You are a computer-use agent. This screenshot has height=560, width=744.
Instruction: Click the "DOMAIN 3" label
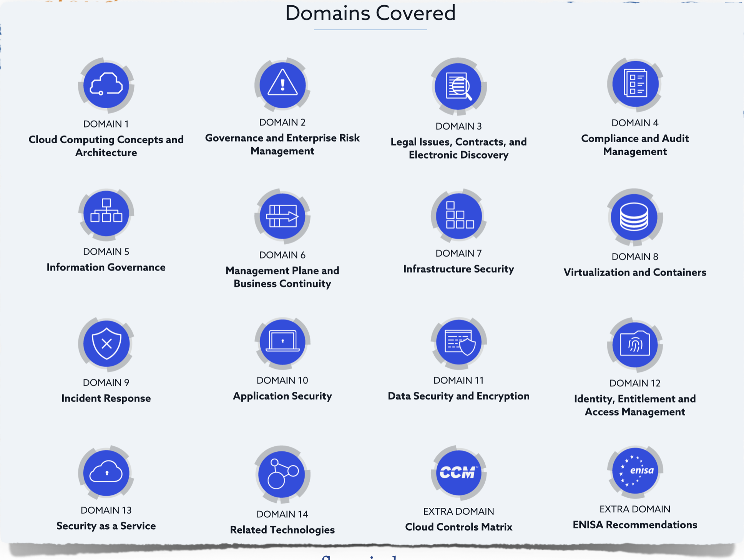click(x=459, y=126)
